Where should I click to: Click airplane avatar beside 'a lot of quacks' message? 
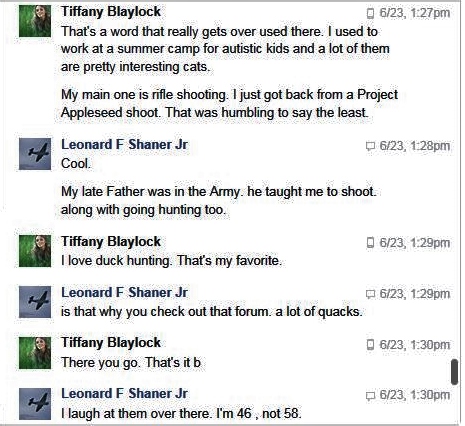point(35,302)
